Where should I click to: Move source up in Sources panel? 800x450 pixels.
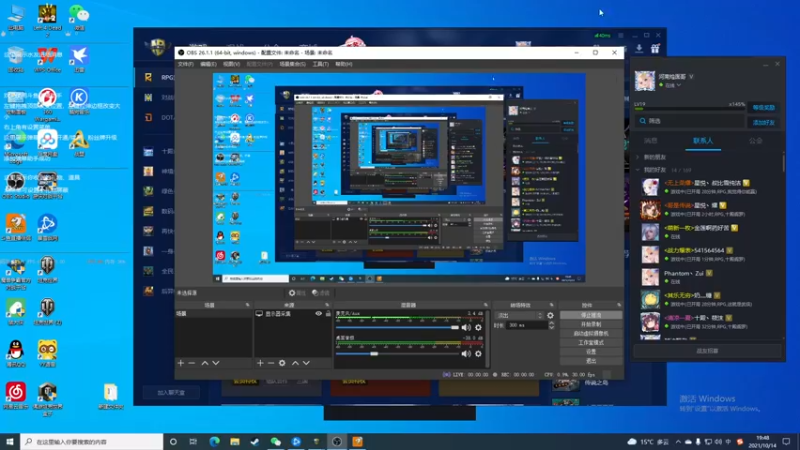tap(295, 363)
